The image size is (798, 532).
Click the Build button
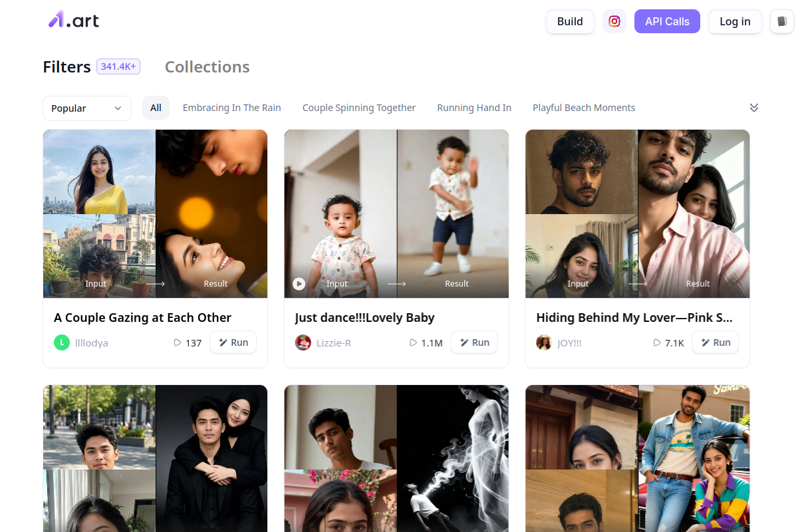point(570,21)
